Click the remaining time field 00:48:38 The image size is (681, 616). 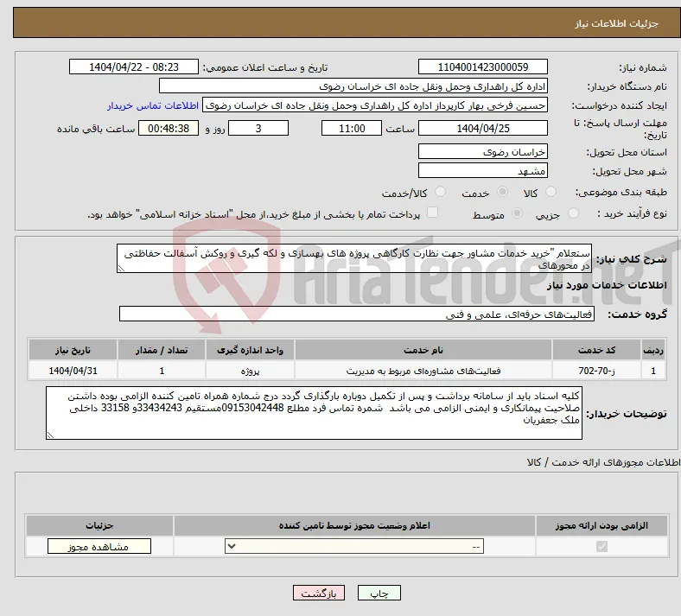169,128
